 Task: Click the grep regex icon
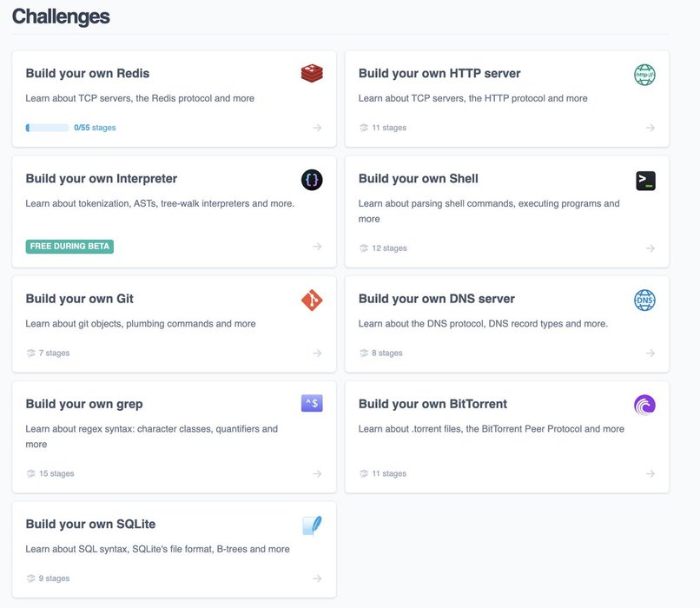click(312, 403)
